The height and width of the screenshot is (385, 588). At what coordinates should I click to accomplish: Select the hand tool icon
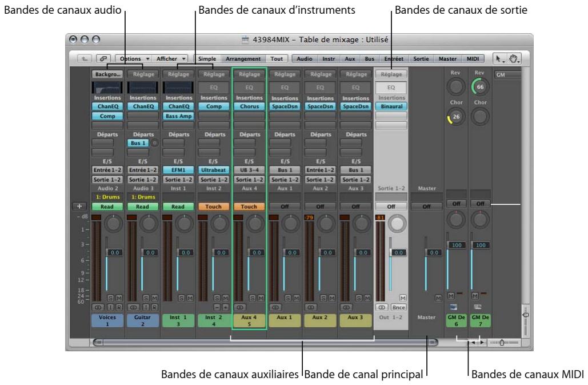[x=513, y=59]
